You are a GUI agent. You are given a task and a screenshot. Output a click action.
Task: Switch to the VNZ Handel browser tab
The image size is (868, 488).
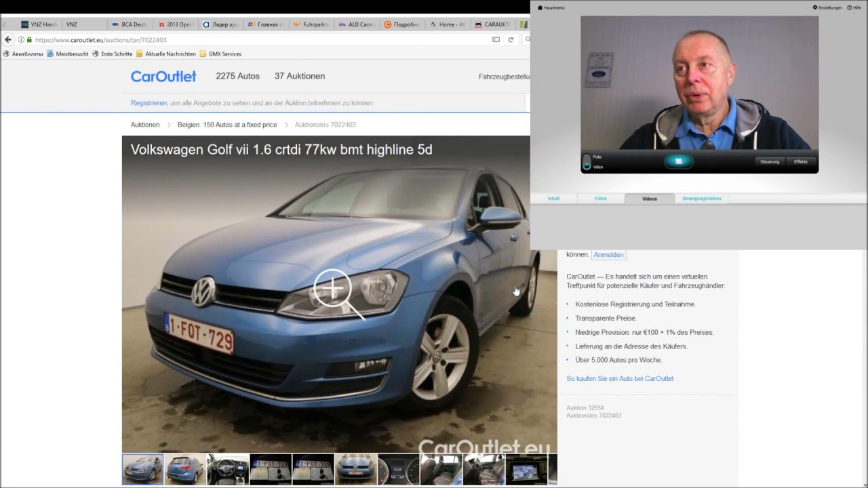(x=39, y=24)
